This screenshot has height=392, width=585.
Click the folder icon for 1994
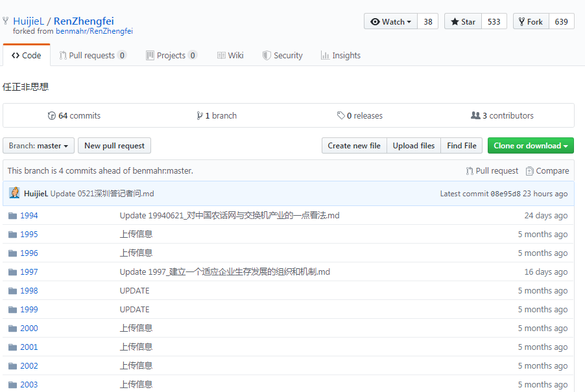[x=13, y=216]
